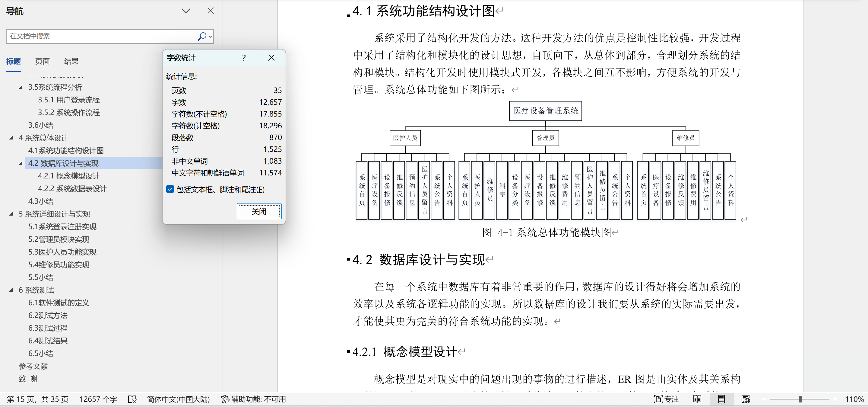This screenshot has width=868, height=407.
Task: Click the 110% zoom level
Action: [854, 399]
